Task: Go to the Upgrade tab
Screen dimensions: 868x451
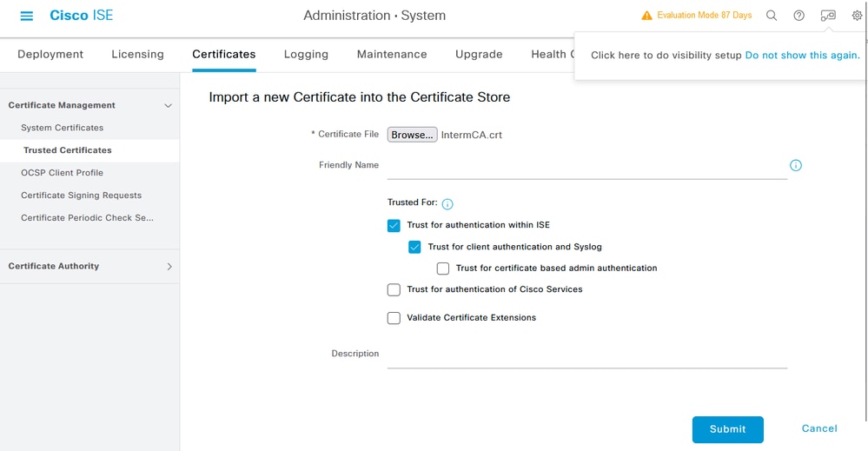Action: (x=479, y=54)
